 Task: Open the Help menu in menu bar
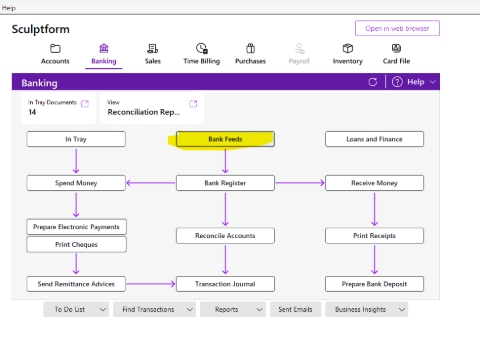[x=9, y=8]
